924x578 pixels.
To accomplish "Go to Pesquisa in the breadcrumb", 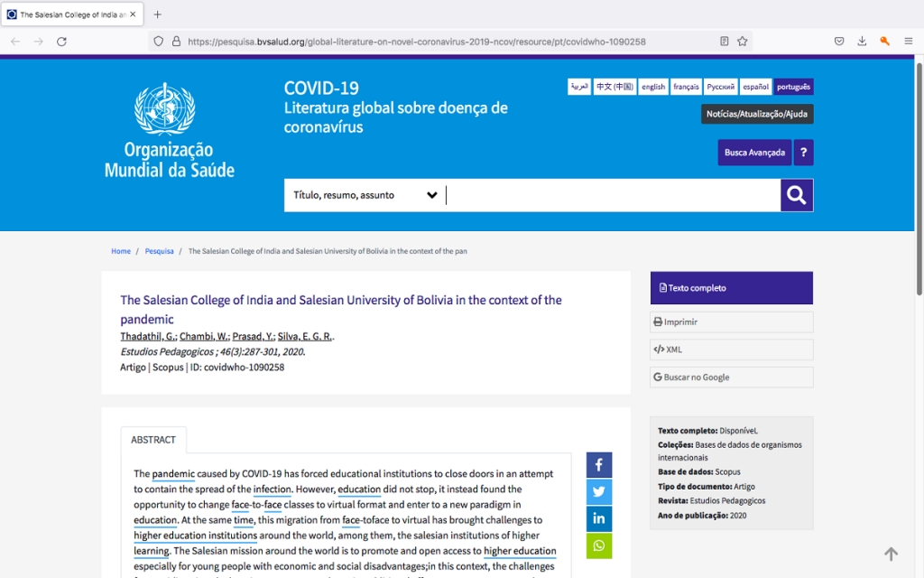I will (160, 251).
